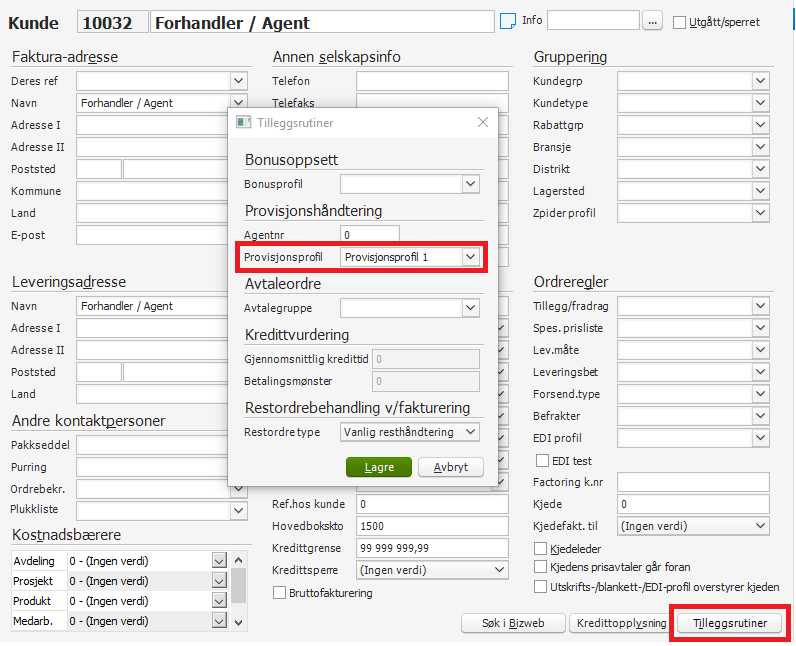Open the Leveringsbet dropdown
Screen dimensions: 796x646
(760, 371)
